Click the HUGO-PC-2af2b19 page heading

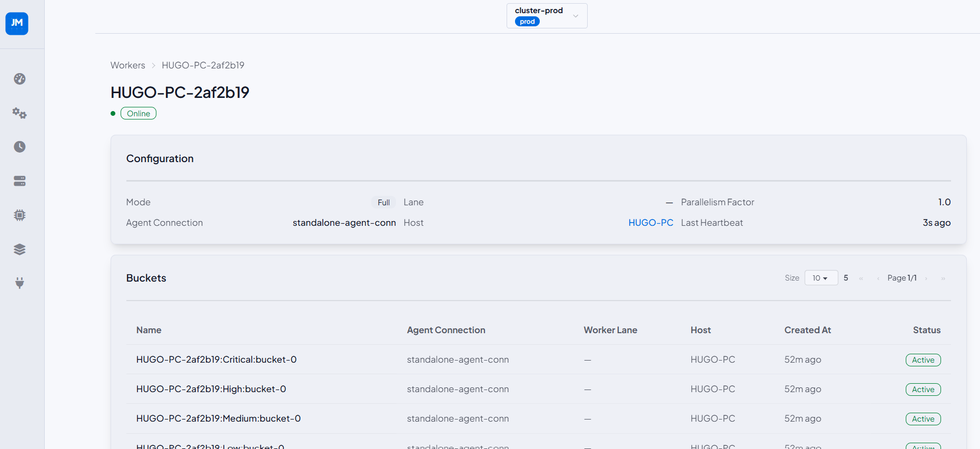(x=180, y=93)
